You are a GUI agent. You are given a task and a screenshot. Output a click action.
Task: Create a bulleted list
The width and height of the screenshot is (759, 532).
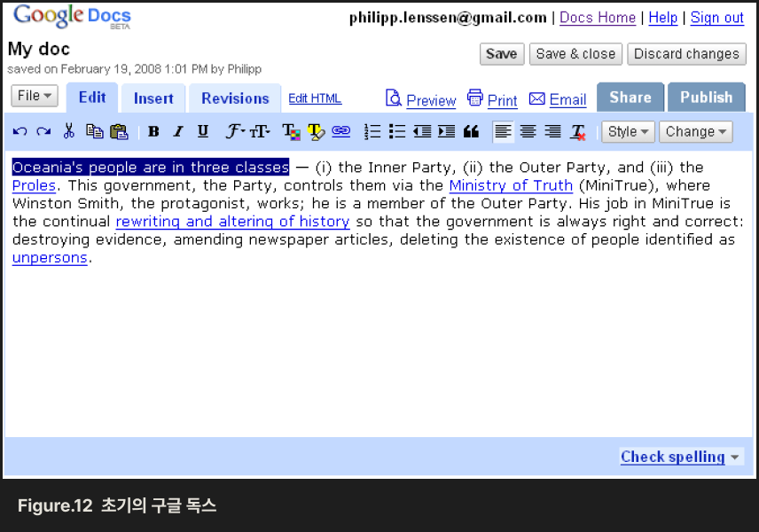tap(397, 131)
